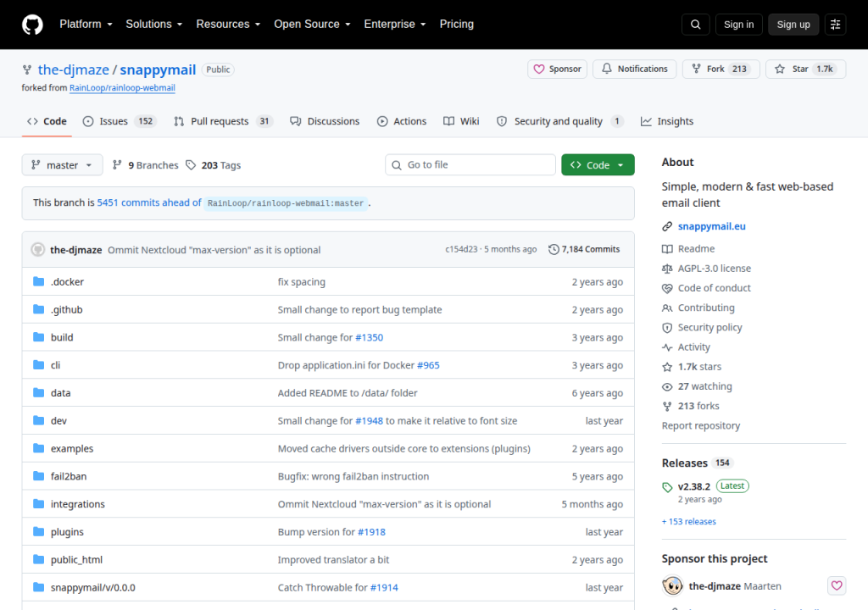The image size is (868, 610).
Task: Fork the repository with Fork 213
Action: [x=721, y=69]
